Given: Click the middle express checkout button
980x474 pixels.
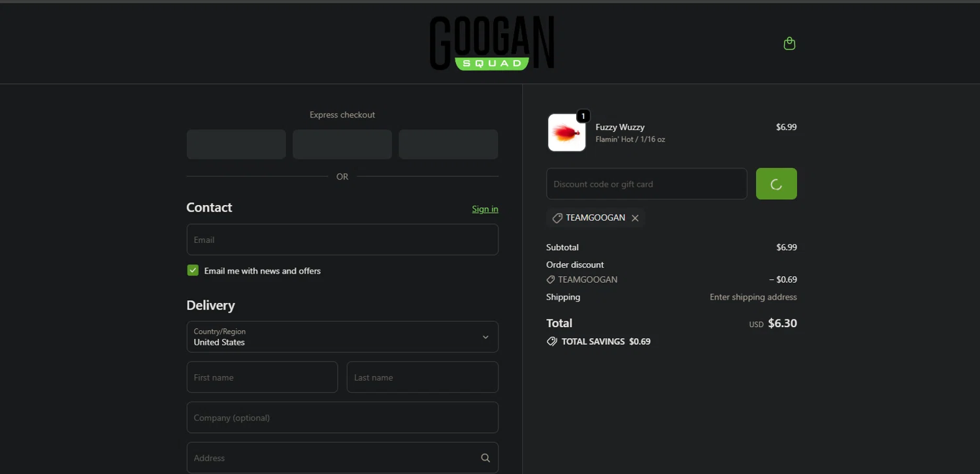Looking at the screenshot, I should 342,144.
